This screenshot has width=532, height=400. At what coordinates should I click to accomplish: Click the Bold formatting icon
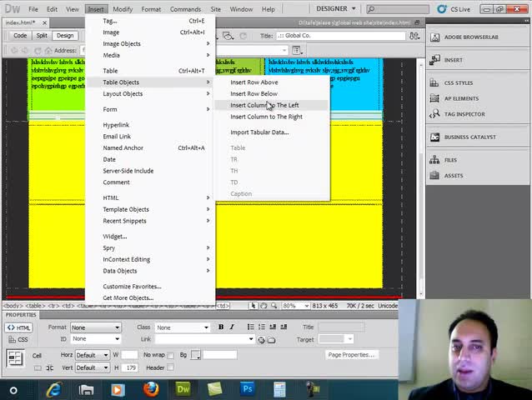tap(221, 327)
